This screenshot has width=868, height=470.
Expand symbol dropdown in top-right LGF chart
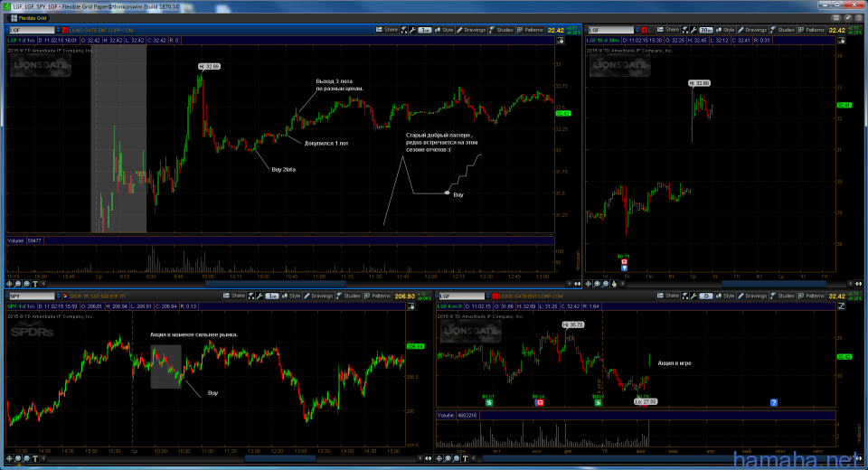[x=637, y=30]
